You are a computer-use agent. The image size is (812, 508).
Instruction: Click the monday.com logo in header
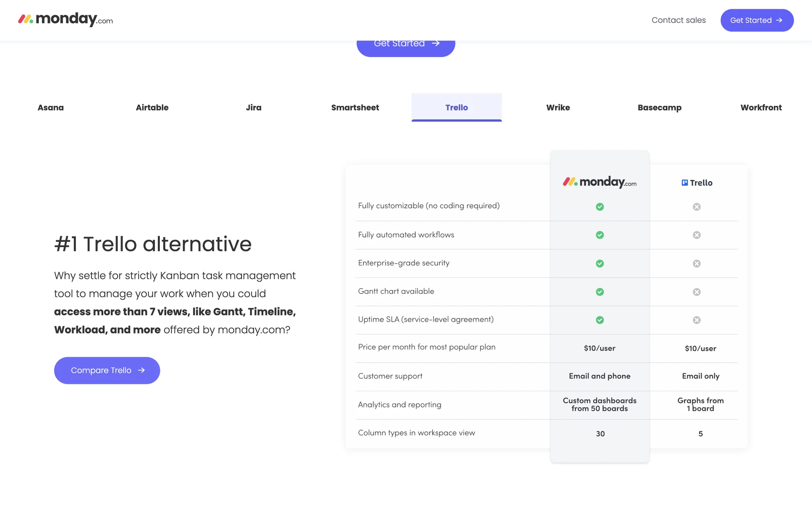(x=66, y=19)
